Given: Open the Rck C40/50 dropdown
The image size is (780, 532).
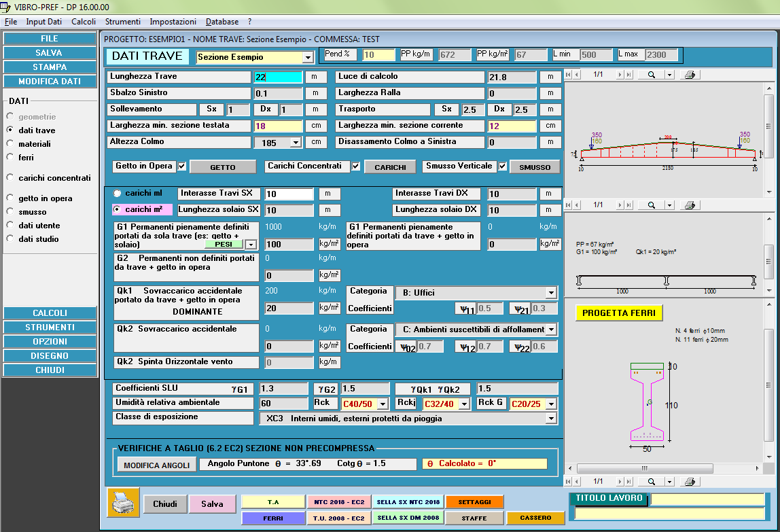Looking at the screenshot, I should 383,404.
